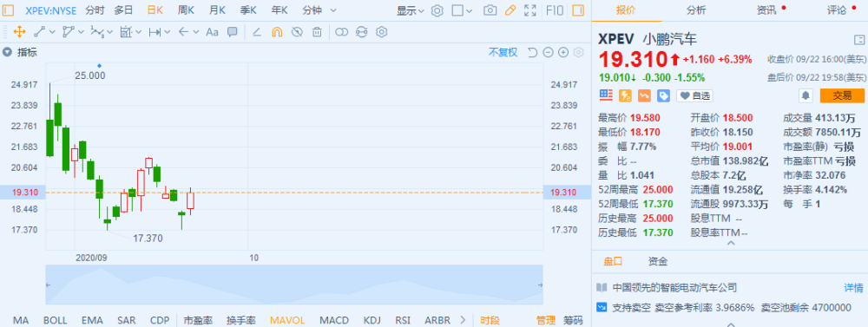This screenshot has width=868, height=327.
Task: Select the 周K weekly candlestick tab
Action: (186, 10)
